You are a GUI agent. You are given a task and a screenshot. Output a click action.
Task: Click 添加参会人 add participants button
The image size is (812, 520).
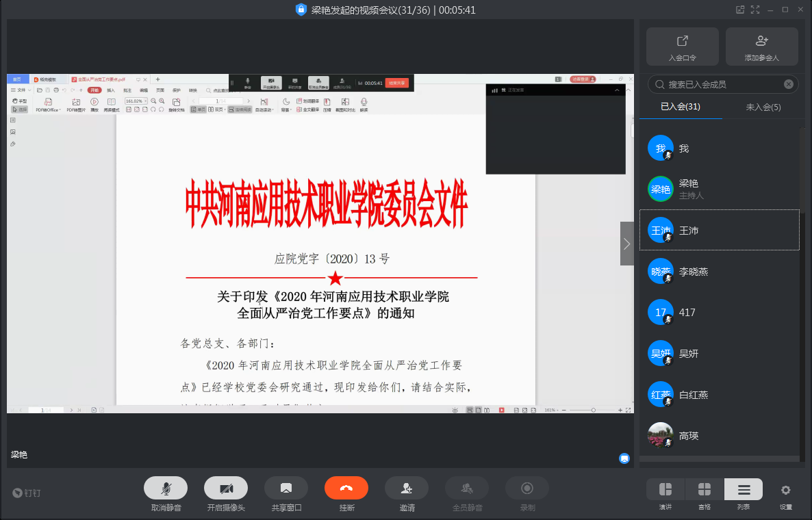point(761,47)
